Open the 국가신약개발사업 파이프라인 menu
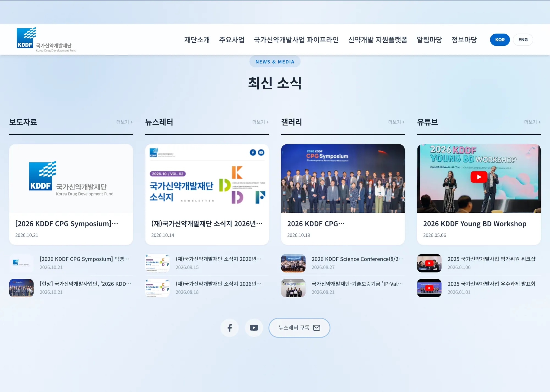550x392 pixels. pos(296,40)
